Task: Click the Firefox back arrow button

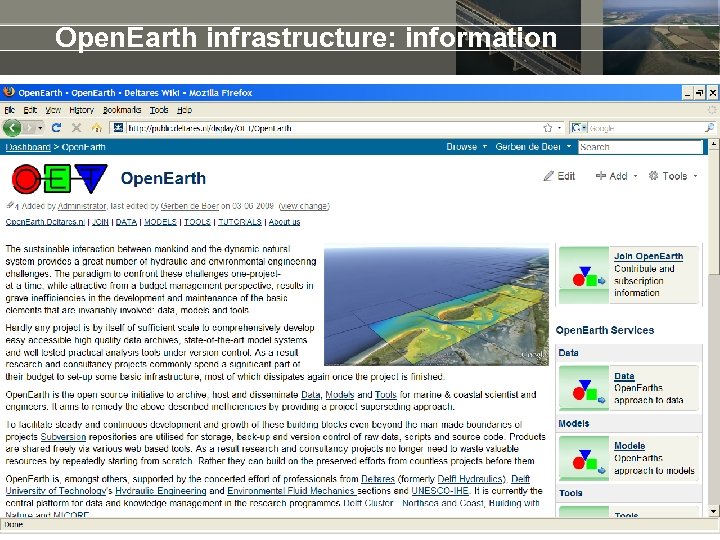Action: (x=12, y=128)
